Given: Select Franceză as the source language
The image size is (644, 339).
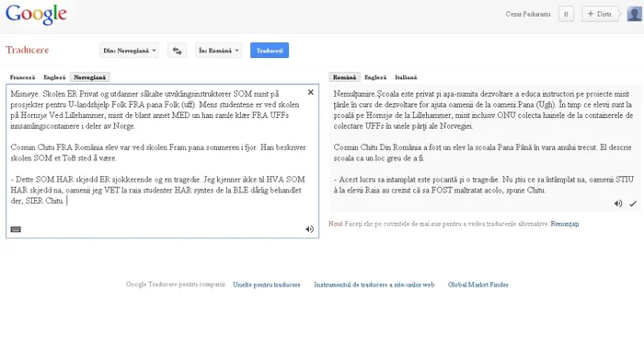Looking at the screenshot, I should click(22, 77).
